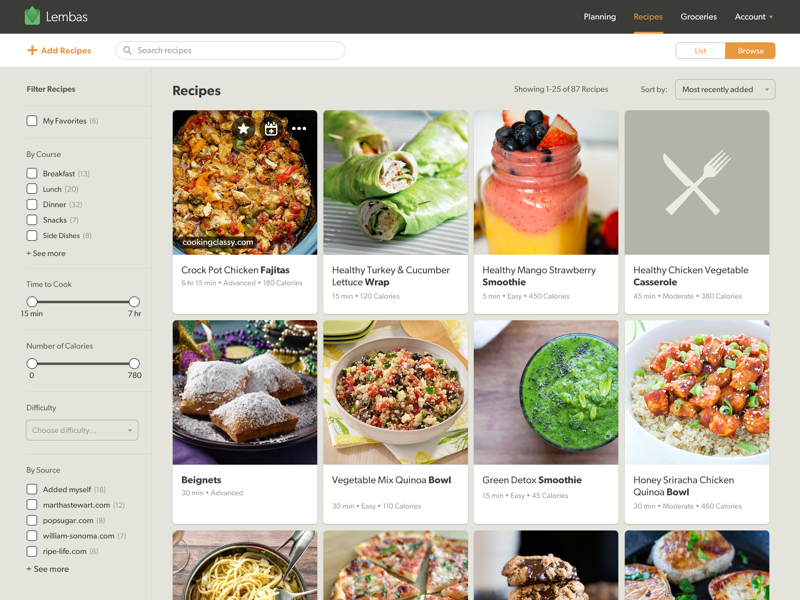Click the orange plus icon beside Add Recipes
This screenshot has height=600, width=800.
pyautogui.click(x=32, y=50)
